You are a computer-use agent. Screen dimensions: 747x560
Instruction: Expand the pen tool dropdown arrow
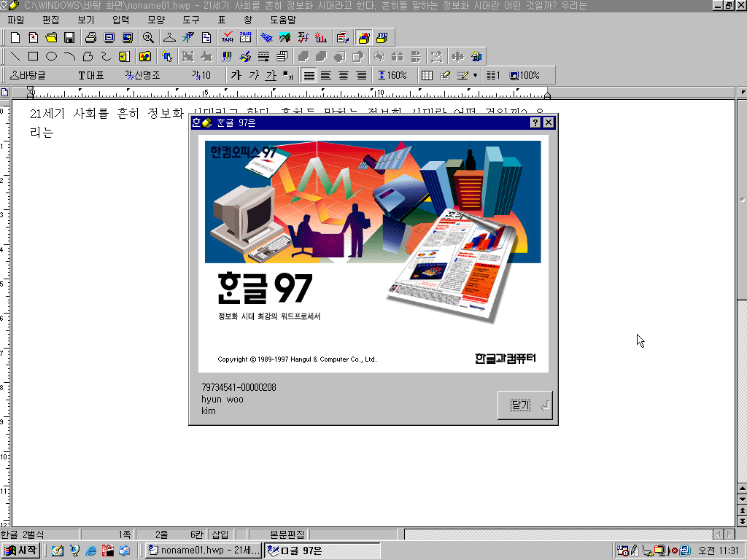click(475, 75)
